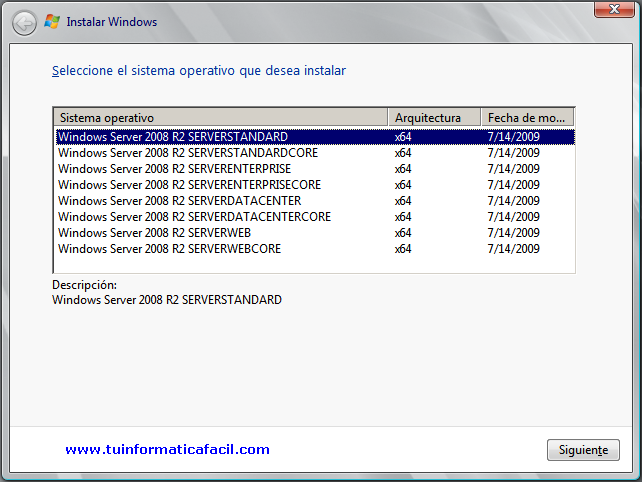Go back with the round arrow button

coord(25,23)
